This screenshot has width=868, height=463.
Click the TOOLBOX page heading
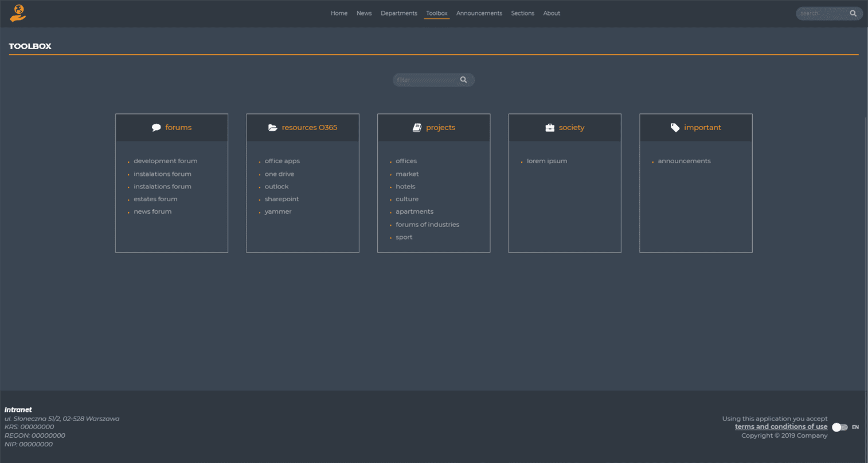coord(30,46)
